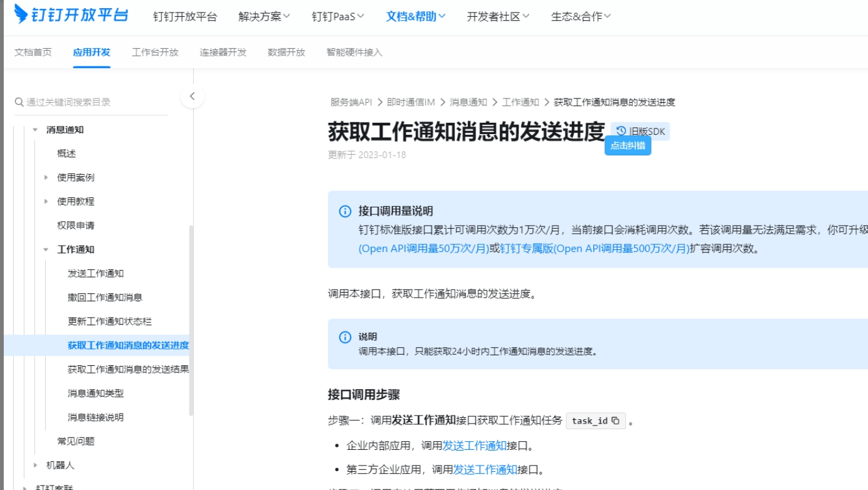868x490 pixels.
Task: Switch to the 工作台开放 tab
Action: click(x=155, y=53)
